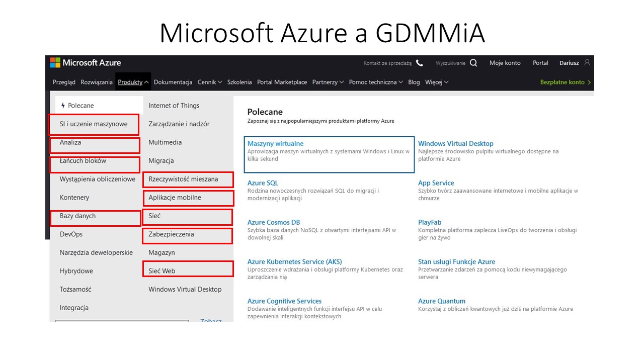Click the Microsoft Azure logo

point(86,63)
